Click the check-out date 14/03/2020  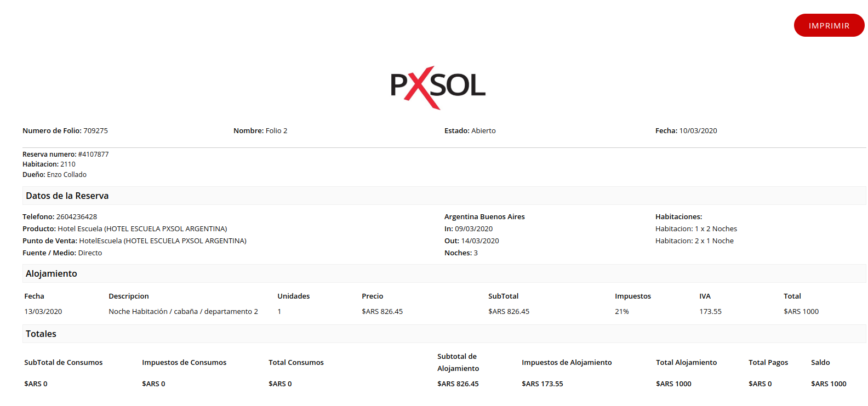(x=479, y=241)
